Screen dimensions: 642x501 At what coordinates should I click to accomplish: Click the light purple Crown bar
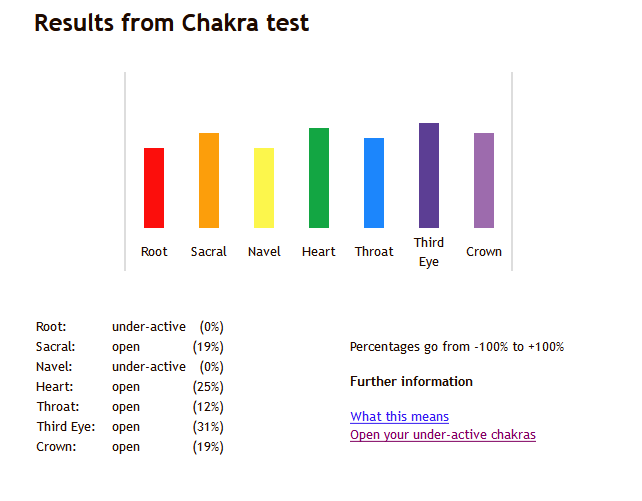484,180
